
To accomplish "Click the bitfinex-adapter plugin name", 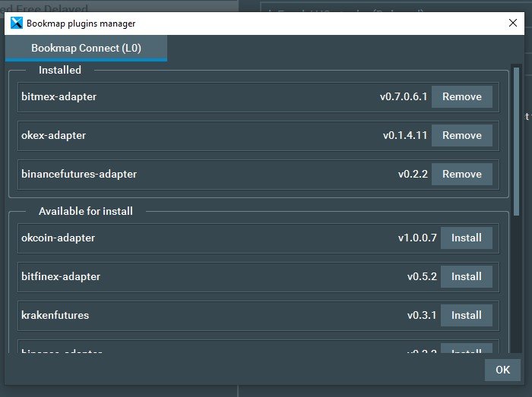I will 60,276.
